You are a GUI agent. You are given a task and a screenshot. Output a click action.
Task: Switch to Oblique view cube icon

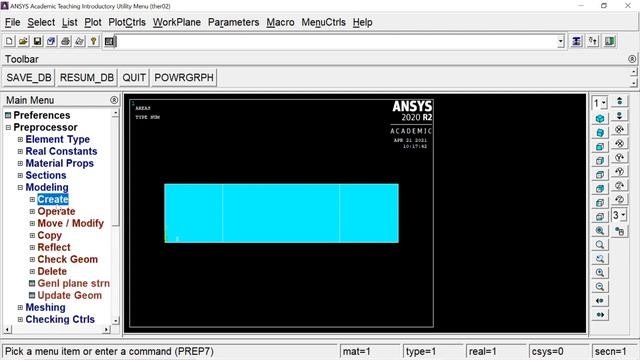pos(600,133)
